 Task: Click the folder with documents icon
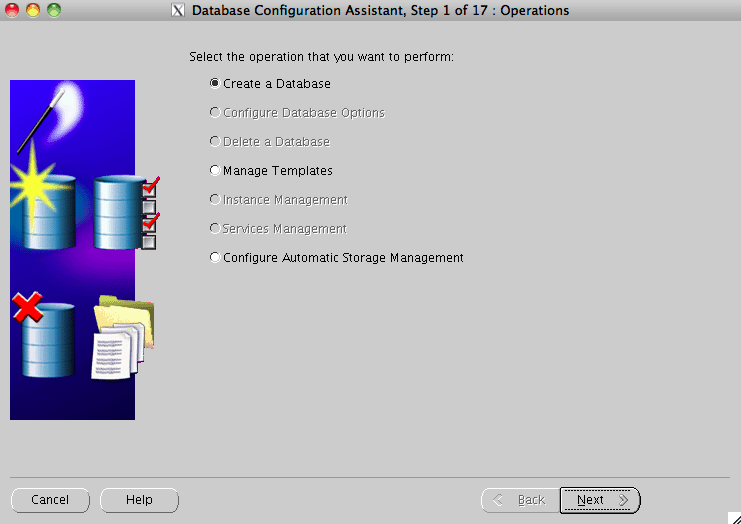pyautogui.click(x=120, y=338)
